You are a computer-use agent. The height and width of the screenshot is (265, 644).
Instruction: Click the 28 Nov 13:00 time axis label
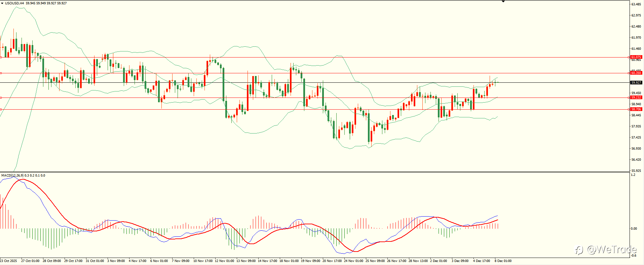click(418, 261)
